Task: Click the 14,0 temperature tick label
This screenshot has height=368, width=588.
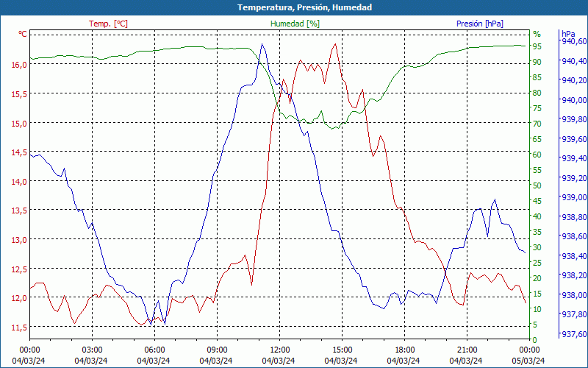Action: click(x=19, y=182)
